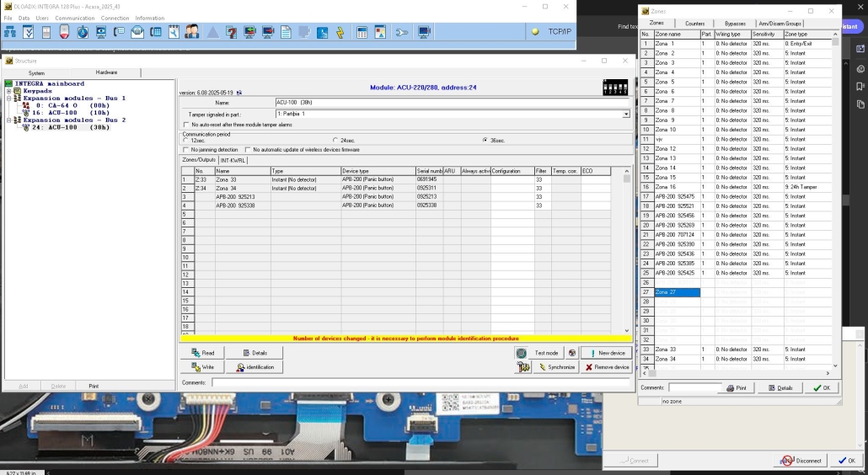
Task: Click the Remove device button
Action: pyautogui.click(x=606, y=367)
